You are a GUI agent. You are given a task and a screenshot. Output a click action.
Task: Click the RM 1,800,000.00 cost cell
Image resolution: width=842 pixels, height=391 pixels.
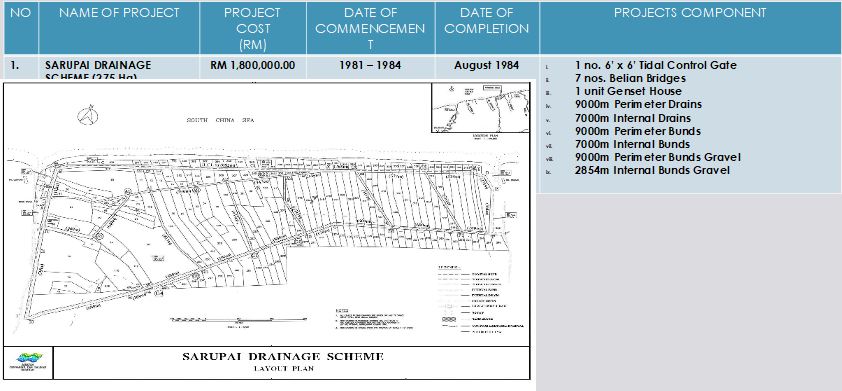(252, 66)
